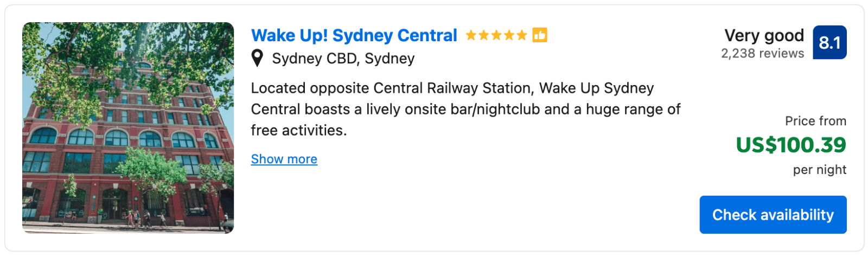Click the first yellow rating star
This screenshot has width=868, height=257.
[471, 35]
